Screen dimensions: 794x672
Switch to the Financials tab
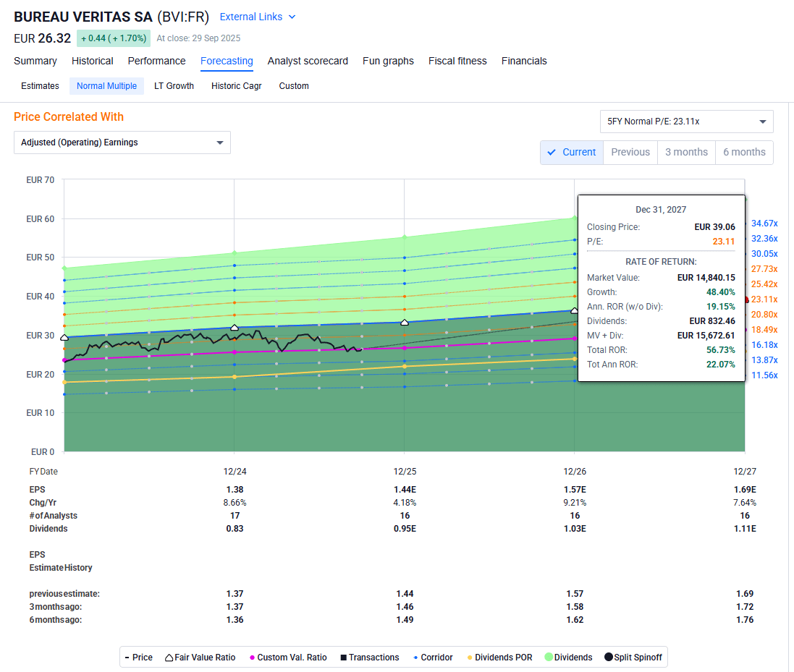click(x=524, y=61)
